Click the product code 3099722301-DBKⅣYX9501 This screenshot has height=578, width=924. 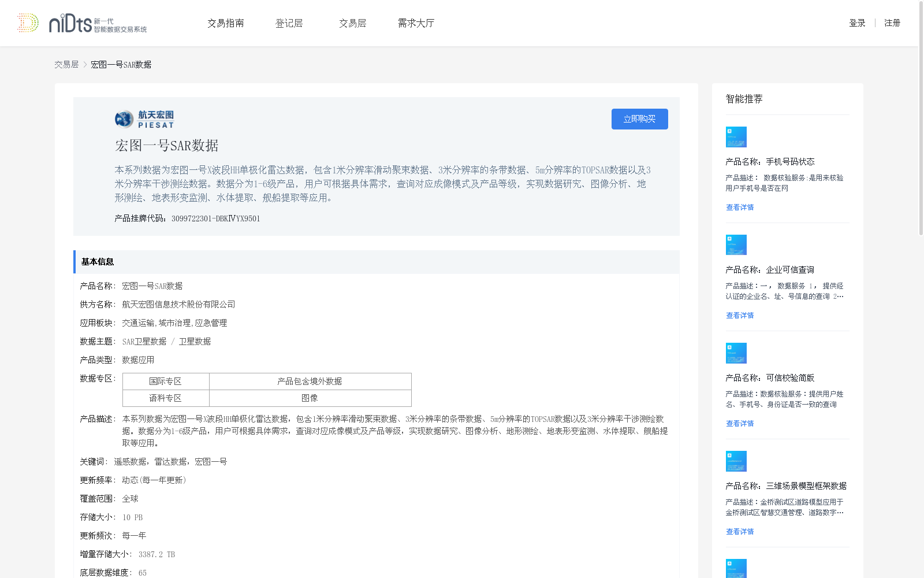[216, 218]
